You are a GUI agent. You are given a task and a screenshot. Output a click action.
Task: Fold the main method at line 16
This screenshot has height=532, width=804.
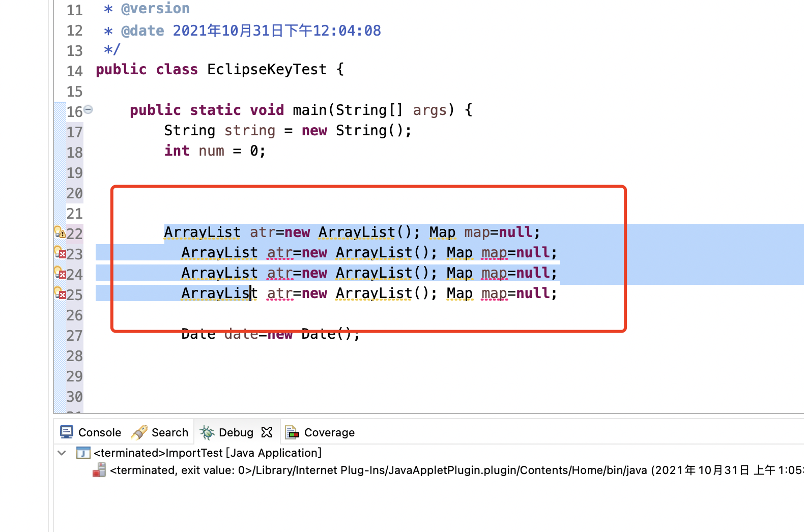(89, 109)
